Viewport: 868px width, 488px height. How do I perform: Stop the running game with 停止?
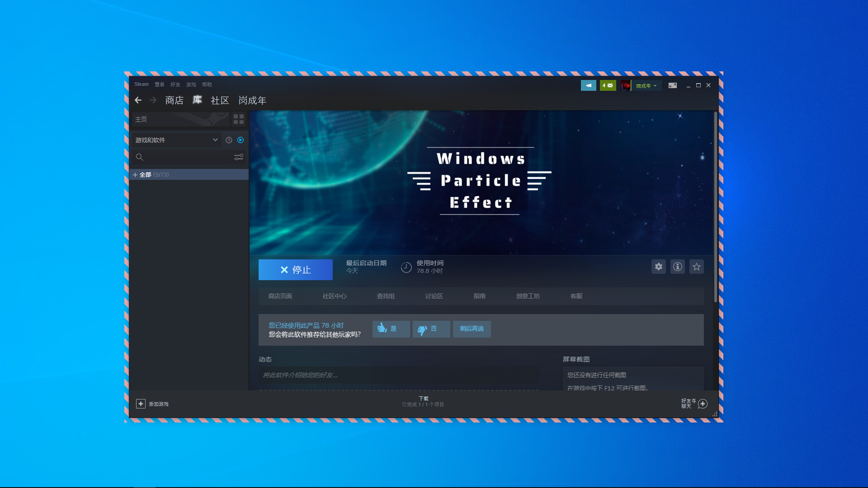click(295, 269)
